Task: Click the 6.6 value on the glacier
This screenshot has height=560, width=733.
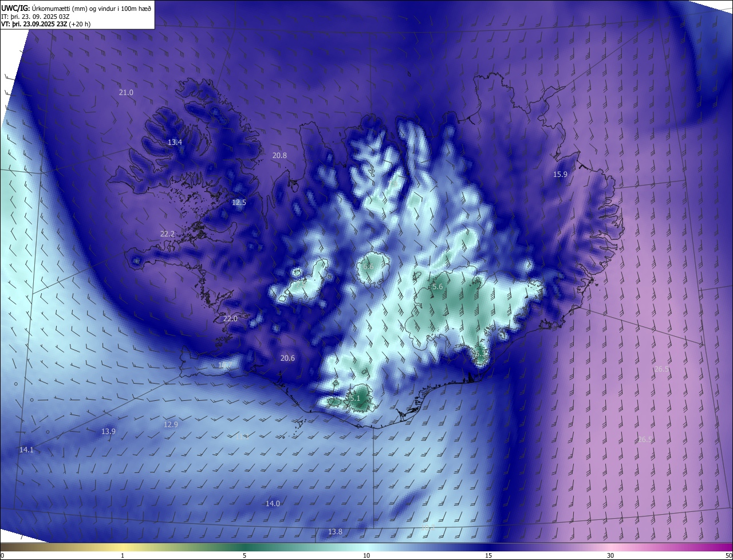Action: tap(368, 266)
